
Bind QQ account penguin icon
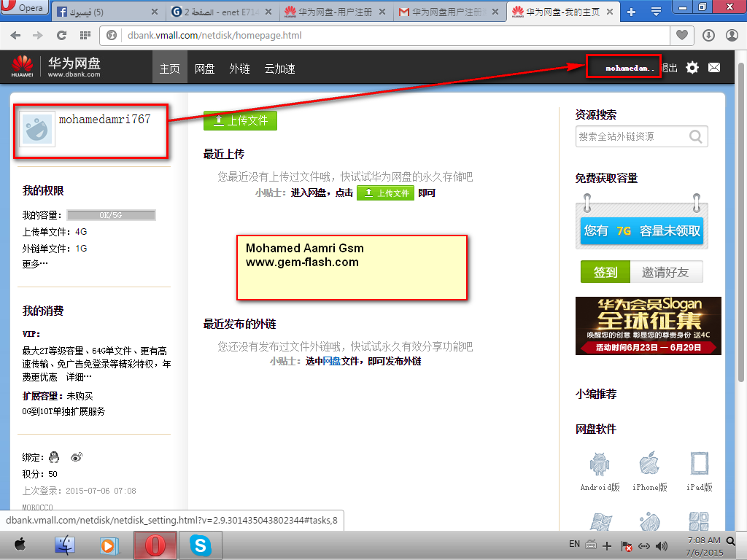(x=54, y=457)
